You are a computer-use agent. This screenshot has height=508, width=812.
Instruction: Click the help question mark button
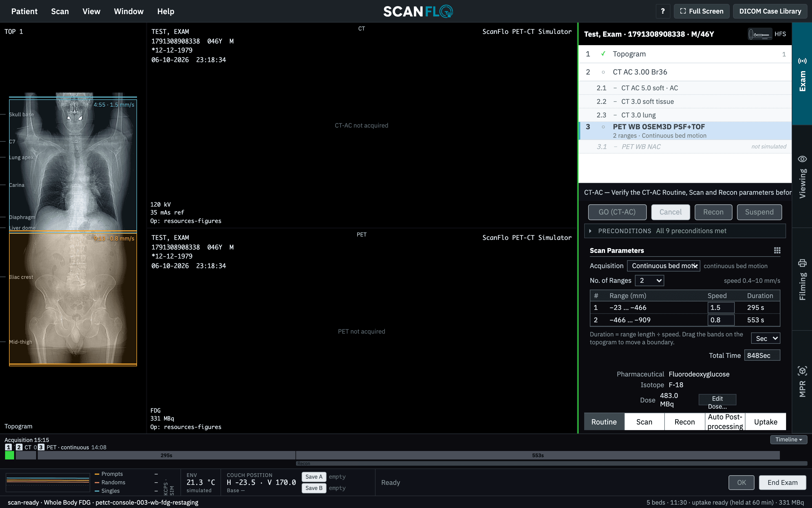pyautogui.click(x=663, y=11)
